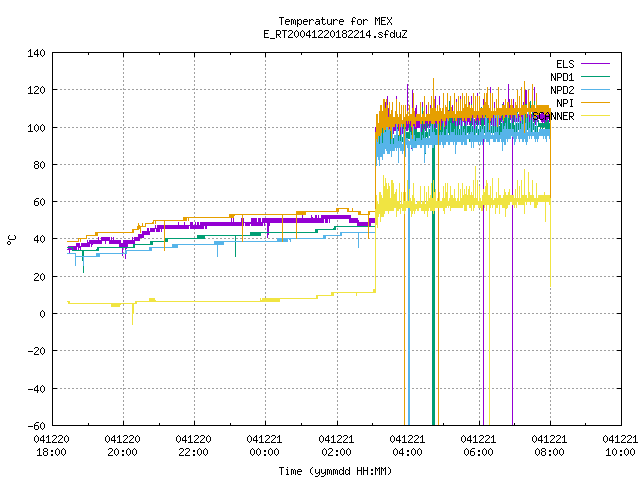Viewport: 640px width, 480px height.
Task: Click the orange NPI legend line sample
Action: [595, 103]
